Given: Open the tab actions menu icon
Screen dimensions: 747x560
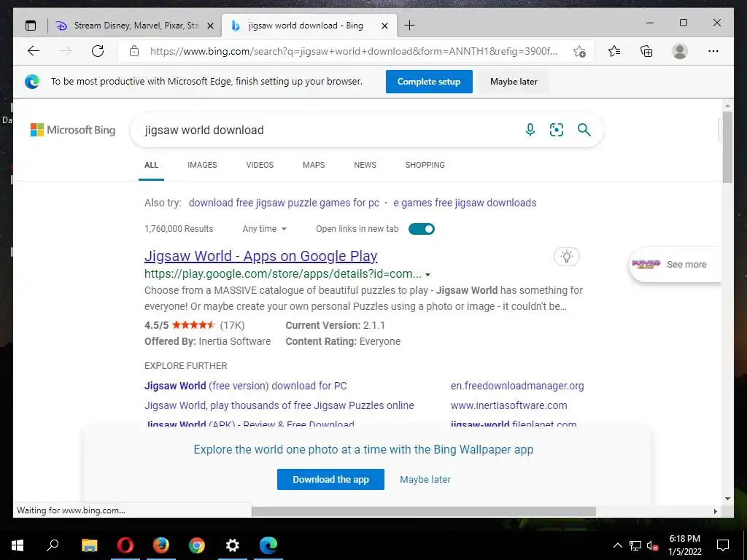Looking at the screenshot, I should [x=31, y=26].
